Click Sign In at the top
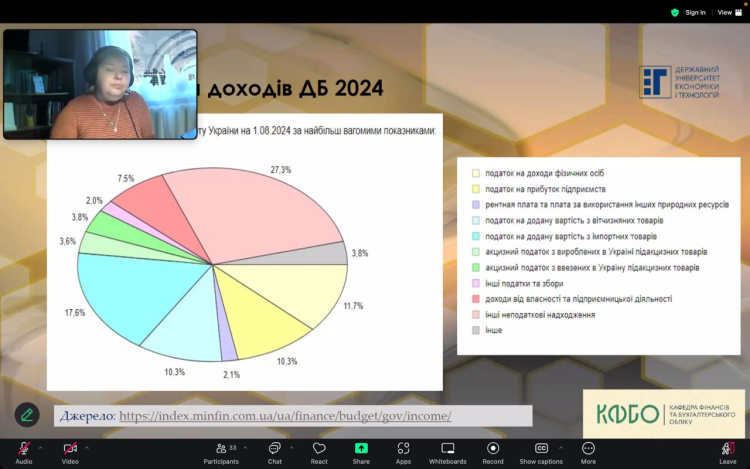This screenshot has width=750, height=469. point(695,12)
